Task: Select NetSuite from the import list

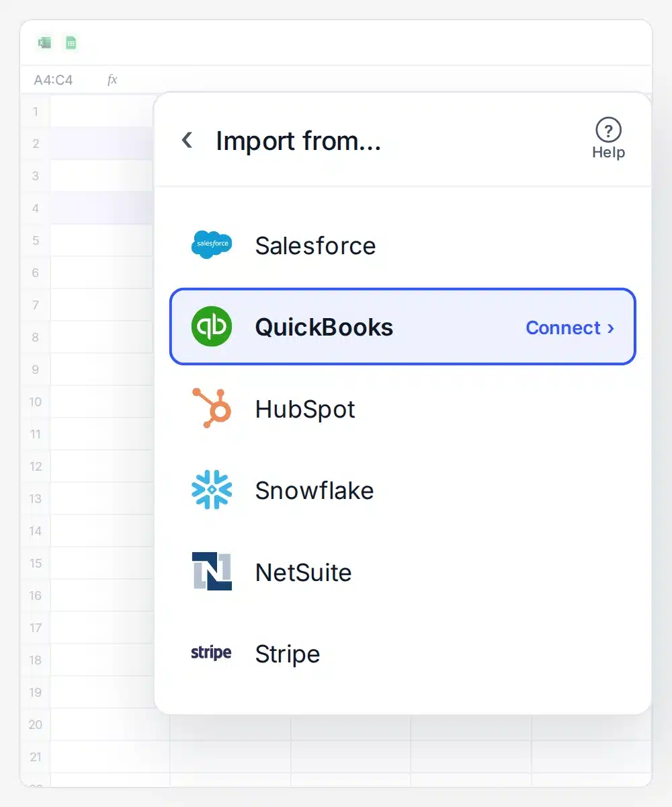Action: pos(304,572)
